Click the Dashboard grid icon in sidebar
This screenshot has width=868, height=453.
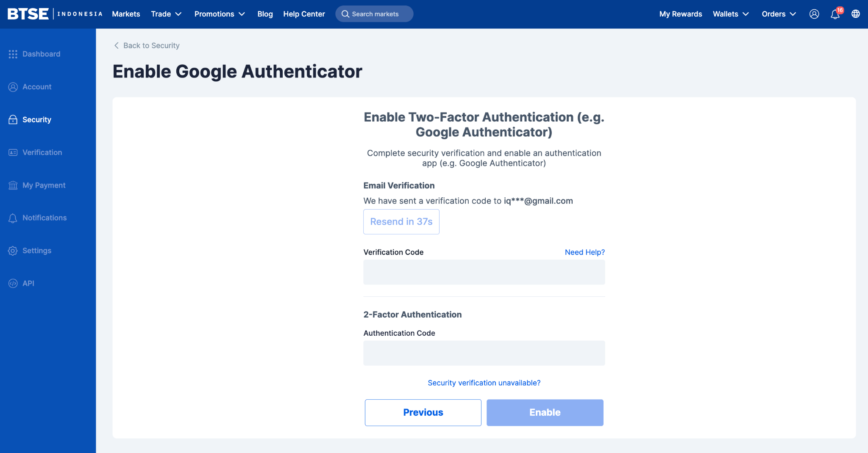13,54
